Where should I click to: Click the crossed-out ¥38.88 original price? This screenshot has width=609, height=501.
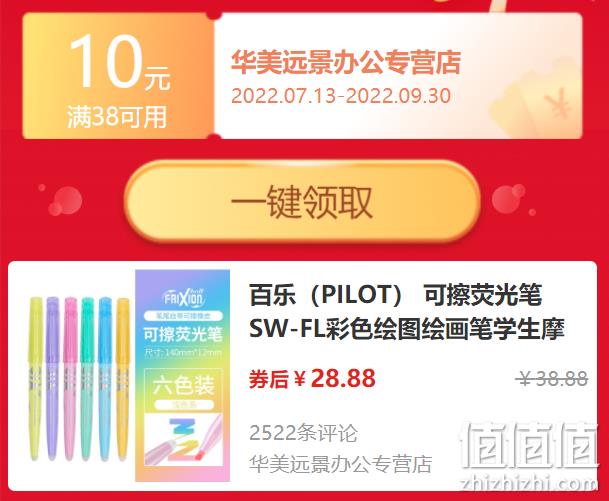[553, 378]
